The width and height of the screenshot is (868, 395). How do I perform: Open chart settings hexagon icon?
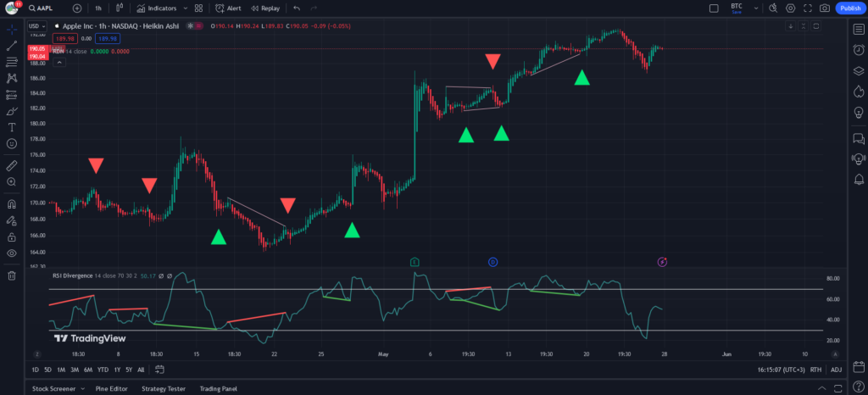click(791, 8)
